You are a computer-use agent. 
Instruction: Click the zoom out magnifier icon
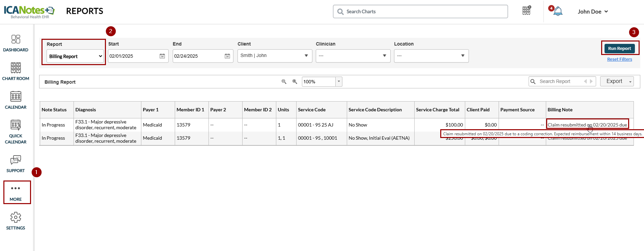point(284,82)
